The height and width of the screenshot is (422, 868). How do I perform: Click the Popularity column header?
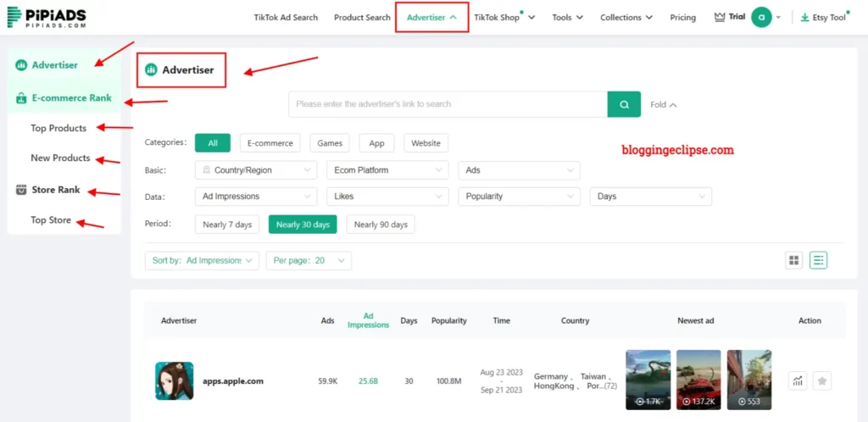[449, 321]
